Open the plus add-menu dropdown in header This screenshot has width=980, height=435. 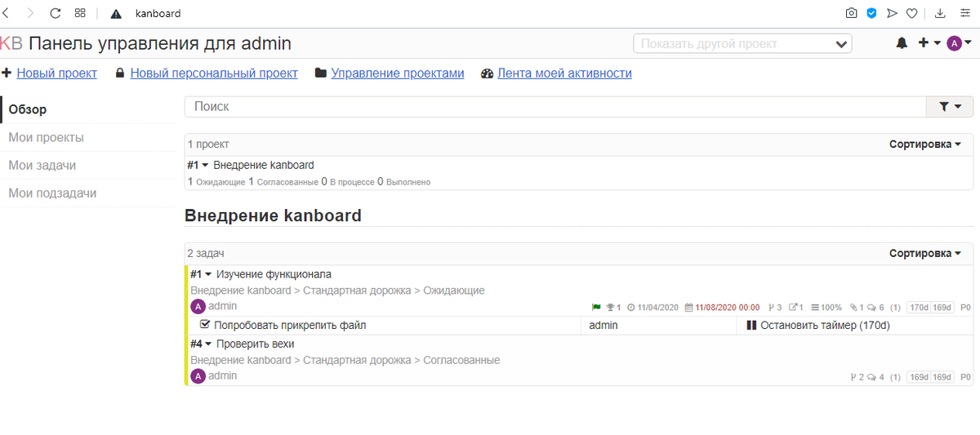tap(929, 43)
